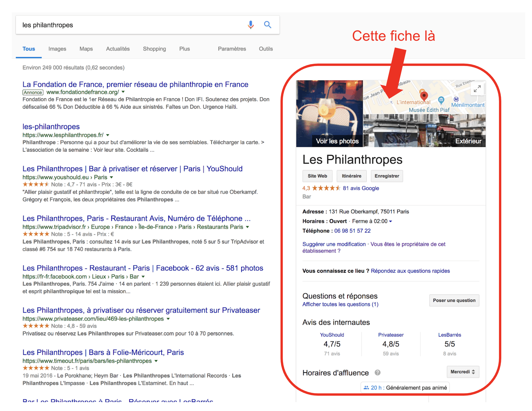This screenshot has width=532, height=411.
Task: Activate voice search via microphone icon
Action: [251, 25]
